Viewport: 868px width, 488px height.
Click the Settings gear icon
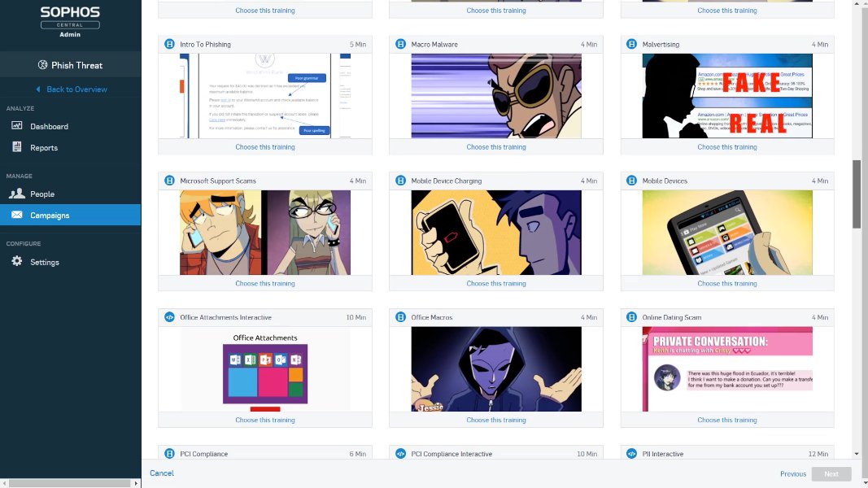[17, 261]
